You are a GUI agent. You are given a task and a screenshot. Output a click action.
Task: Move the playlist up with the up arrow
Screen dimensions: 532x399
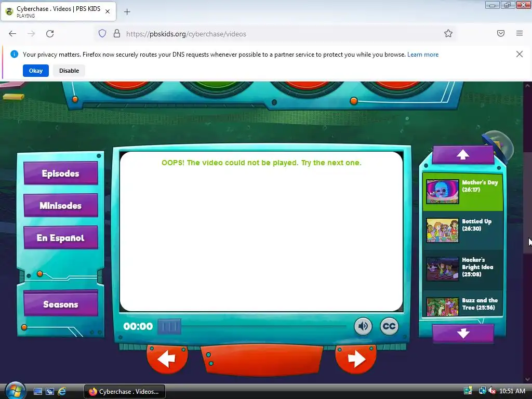point(463,155)
